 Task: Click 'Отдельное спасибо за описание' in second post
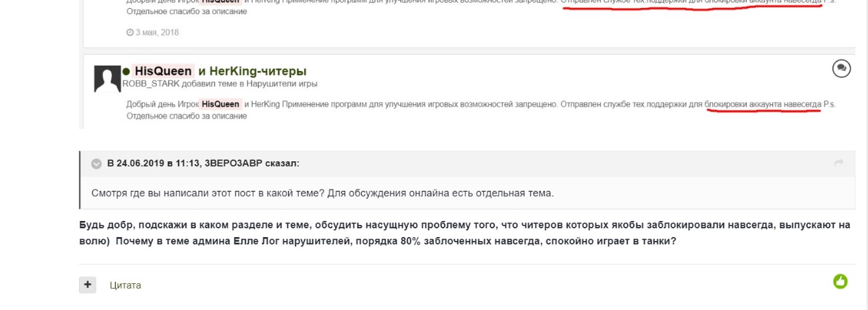click(187, 116)
